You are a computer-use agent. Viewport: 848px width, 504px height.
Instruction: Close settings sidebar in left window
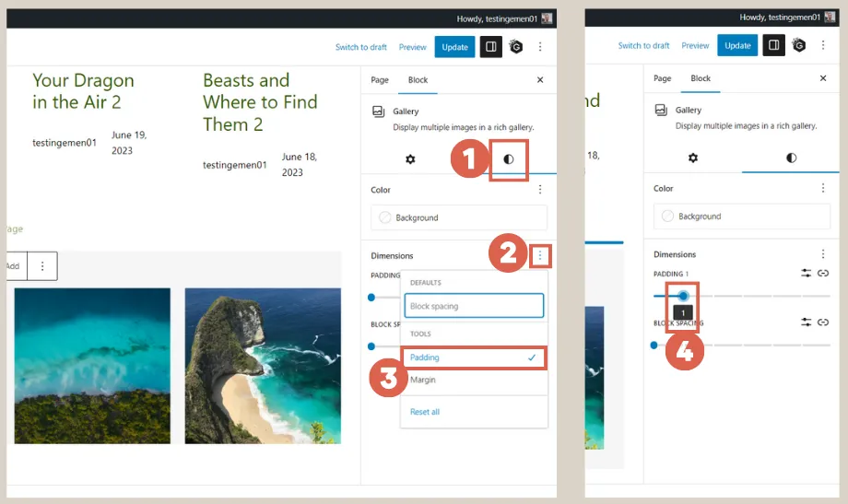pos(540,80)
